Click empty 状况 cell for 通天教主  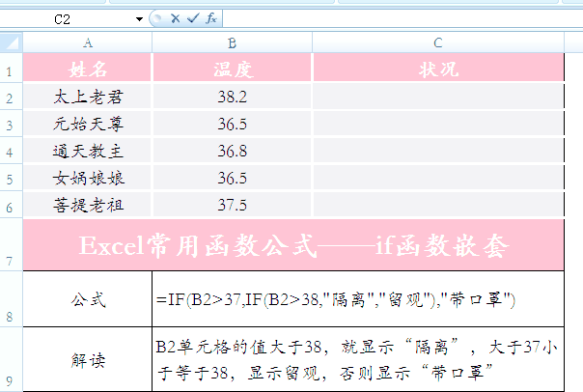tap(439, 151)
